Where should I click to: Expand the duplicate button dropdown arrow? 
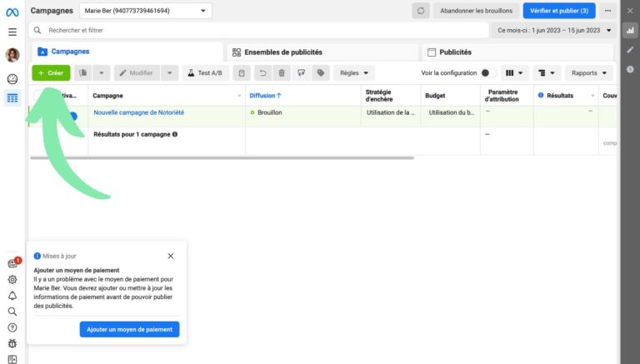click(x=102, y=73)
